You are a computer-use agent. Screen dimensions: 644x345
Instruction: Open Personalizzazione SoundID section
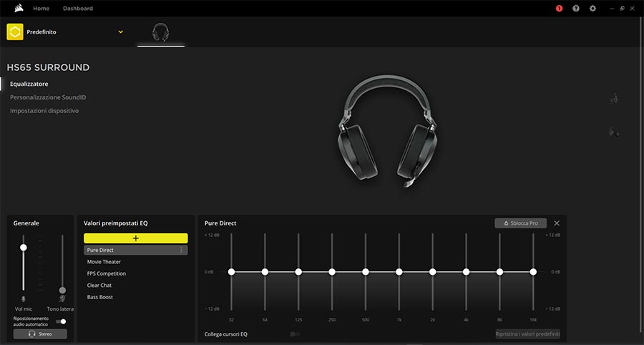point(48,97)
